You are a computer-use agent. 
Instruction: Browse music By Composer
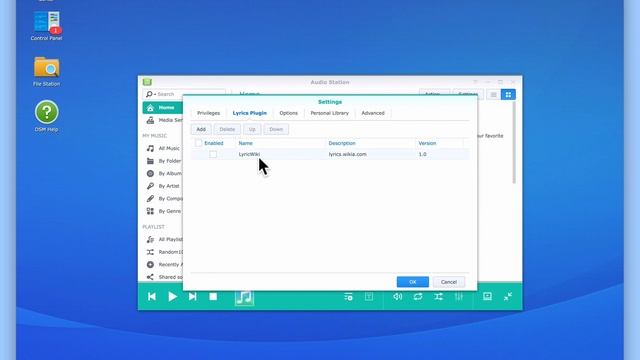click(x=162, y=199)
